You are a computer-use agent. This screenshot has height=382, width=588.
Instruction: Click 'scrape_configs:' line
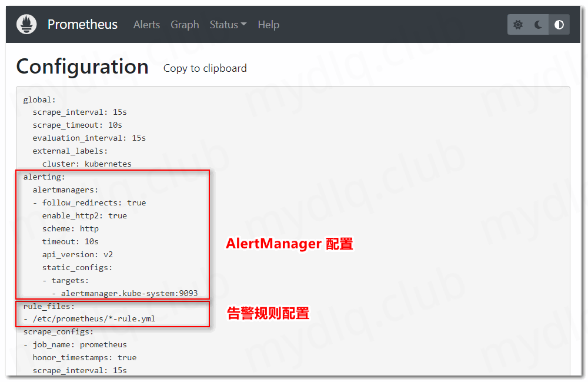coord(58,332)
